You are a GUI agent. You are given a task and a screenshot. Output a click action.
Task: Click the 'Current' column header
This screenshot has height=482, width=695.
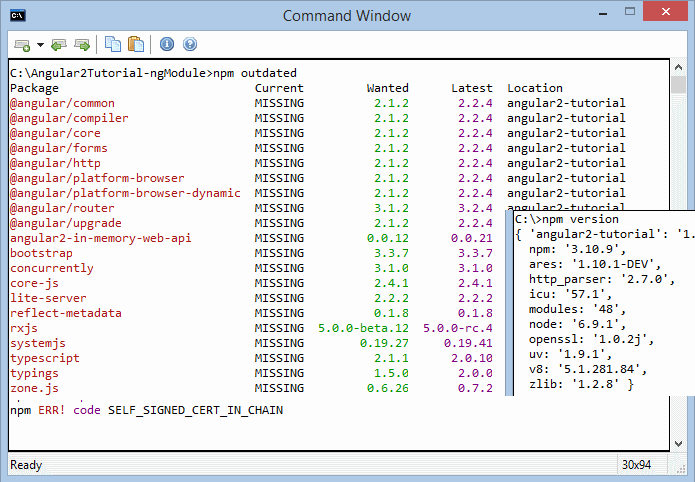[279, 88]
